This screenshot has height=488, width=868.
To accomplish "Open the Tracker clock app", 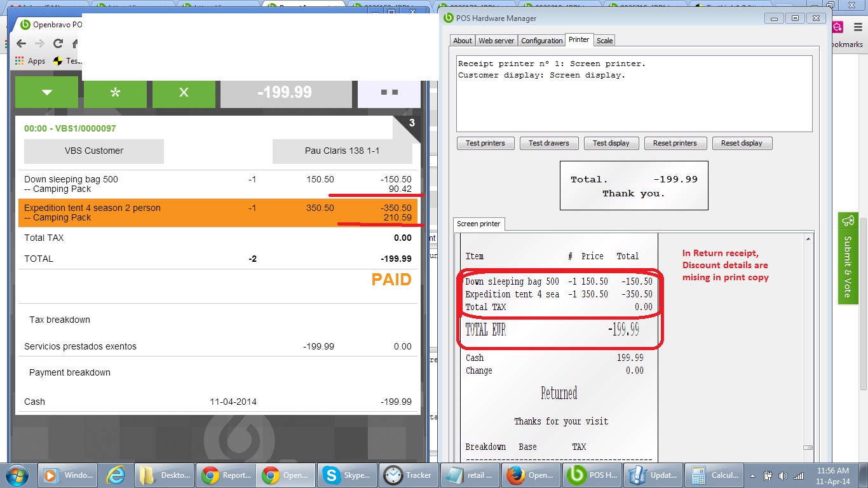I will click(x=409, y=475).
